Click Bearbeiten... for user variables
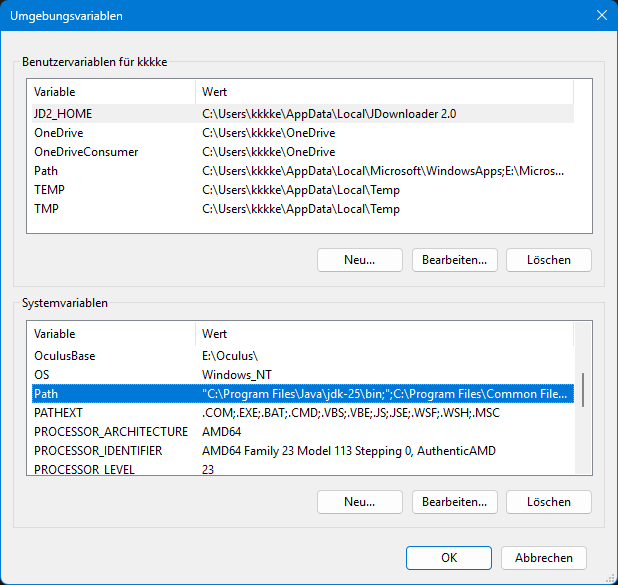618x585 pixels. (x=454, y=260)
